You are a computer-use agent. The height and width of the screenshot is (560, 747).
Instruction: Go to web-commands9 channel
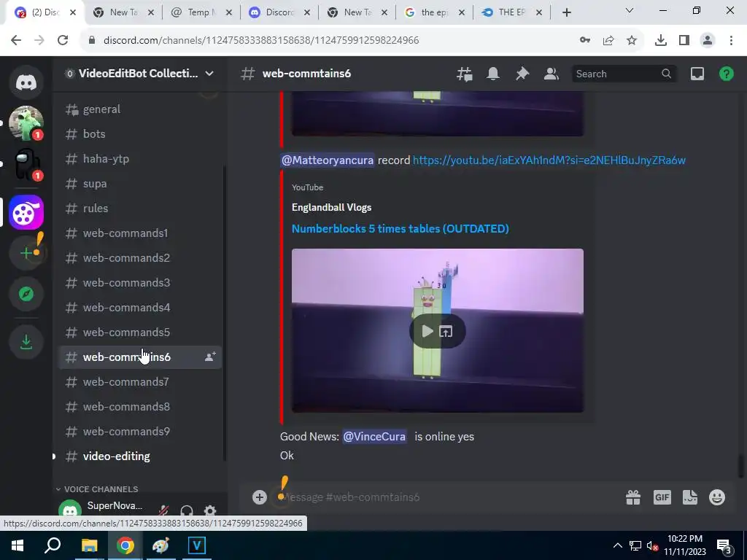click(140, 431)
